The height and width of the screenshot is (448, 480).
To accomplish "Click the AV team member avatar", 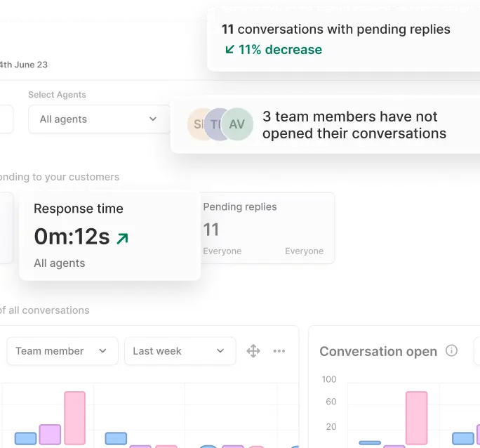I will pyautogui.click(x=237, y=124).
